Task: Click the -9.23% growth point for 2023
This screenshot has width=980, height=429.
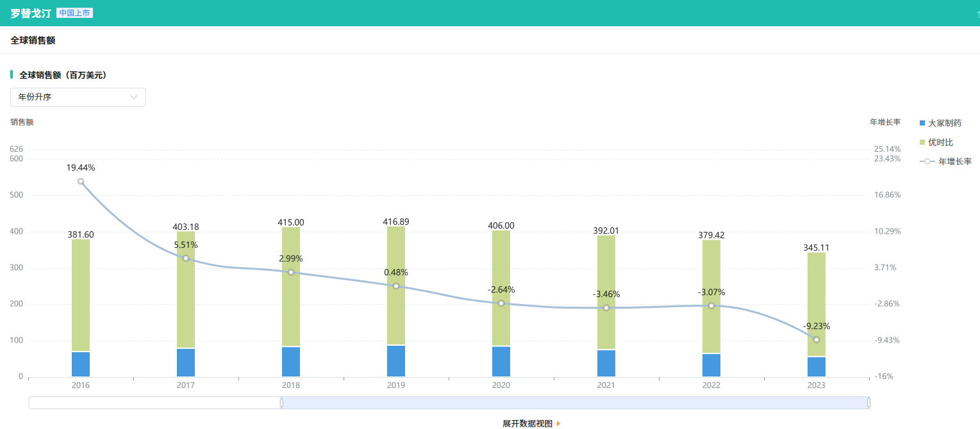Action: point(816,339)
